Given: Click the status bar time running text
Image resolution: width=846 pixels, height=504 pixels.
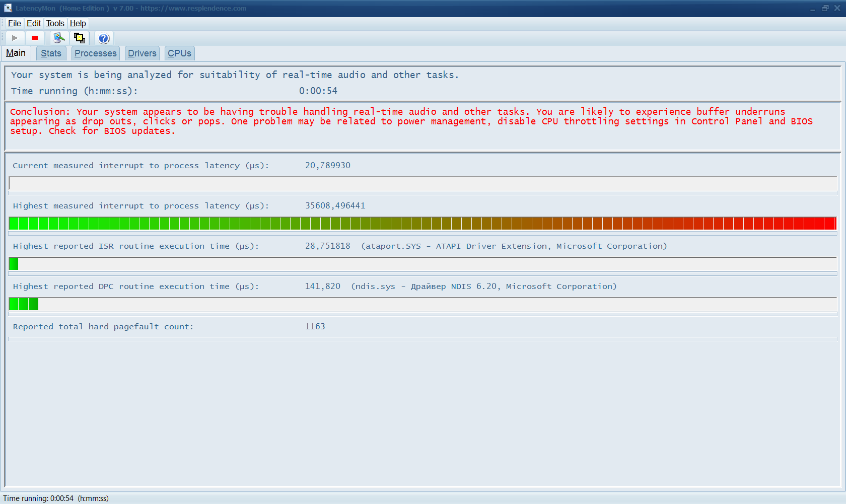Looking at the screenshot, I should tap(56, 498).
